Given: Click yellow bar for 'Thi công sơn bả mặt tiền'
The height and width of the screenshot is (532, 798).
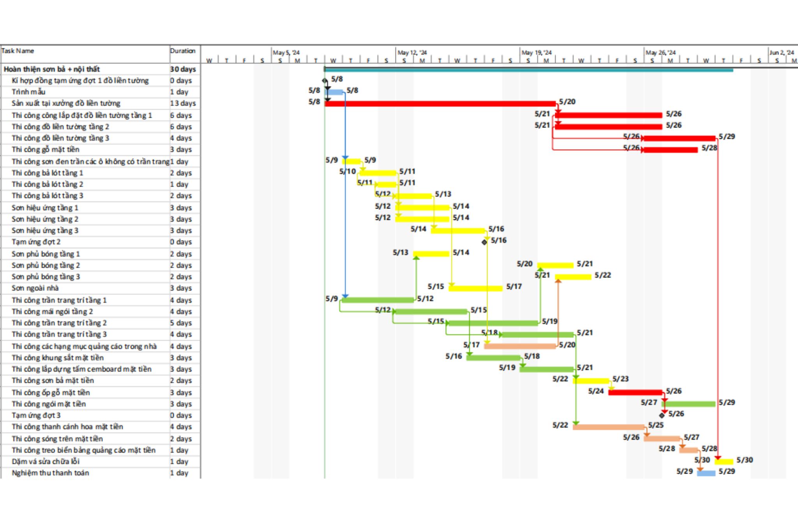Looking at the screenshot, I should click(x=591, y=381).
